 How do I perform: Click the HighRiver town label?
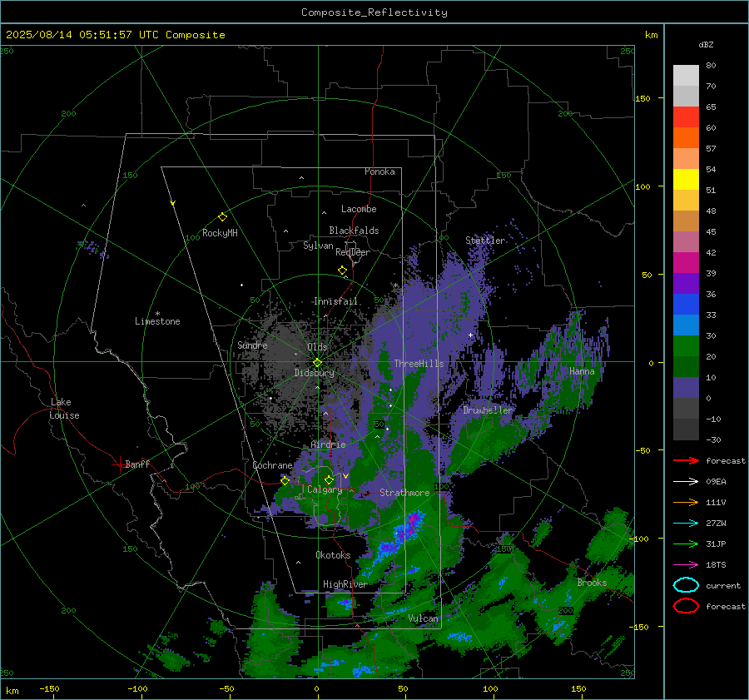click(x=345, y=584)
